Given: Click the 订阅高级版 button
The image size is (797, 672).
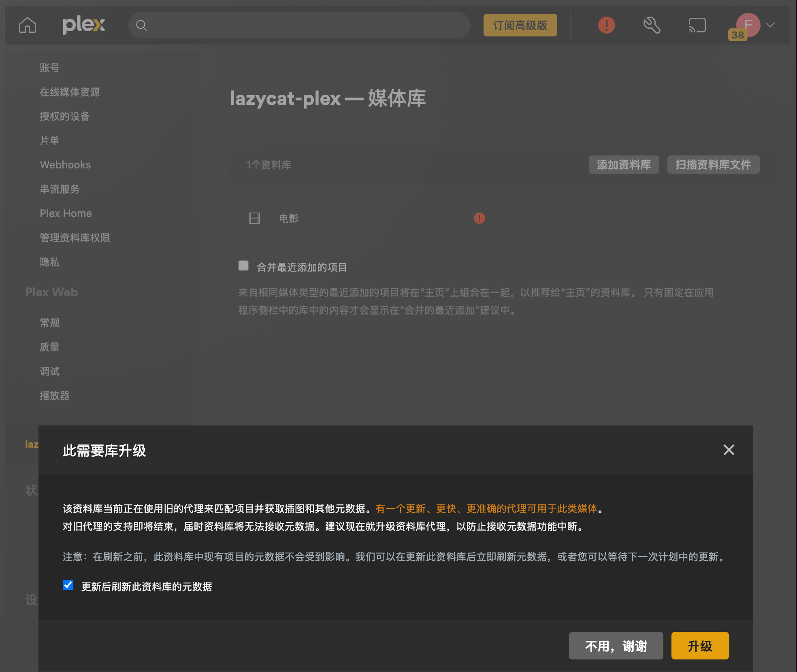Looking at the screenshot, I should coord(520,25).
